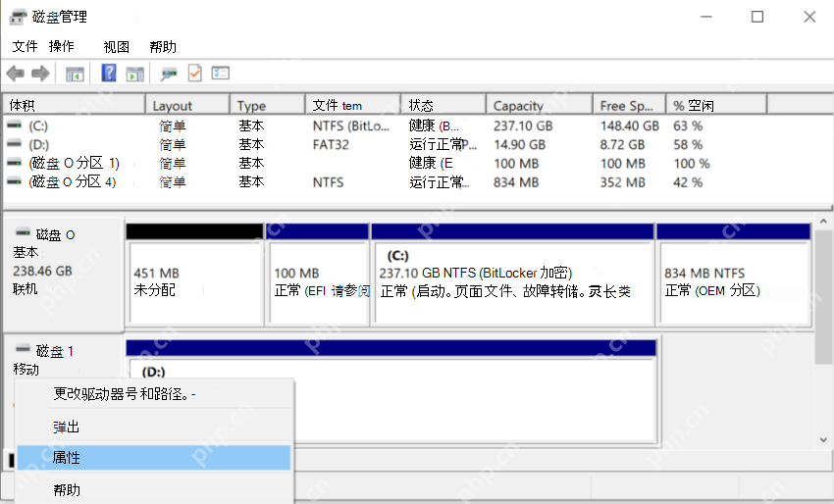Open the 帮助 menu in menu bar
The image size is (834, 504).
[x=163, y=47]
